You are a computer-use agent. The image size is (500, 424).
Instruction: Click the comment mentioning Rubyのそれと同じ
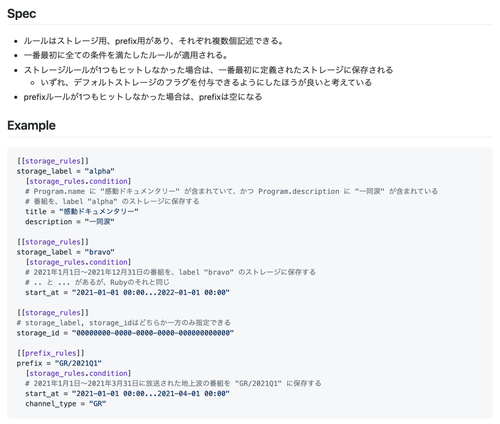coord(97,282)
